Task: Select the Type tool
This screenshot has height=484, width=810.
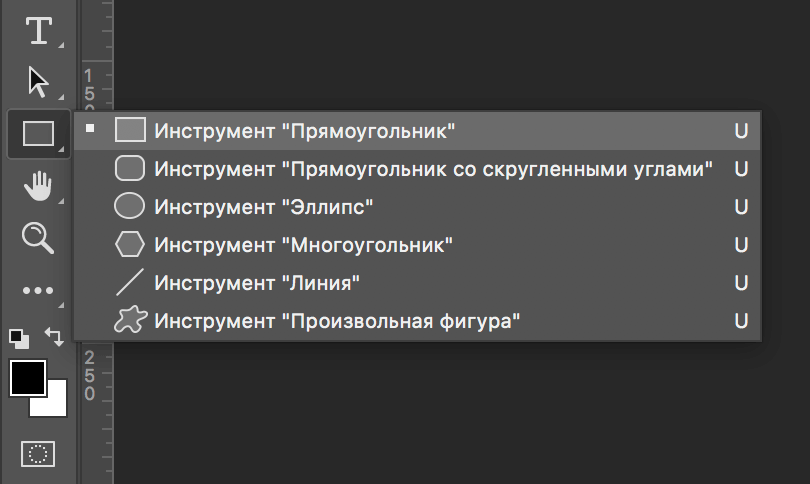Action: [38, 31]
